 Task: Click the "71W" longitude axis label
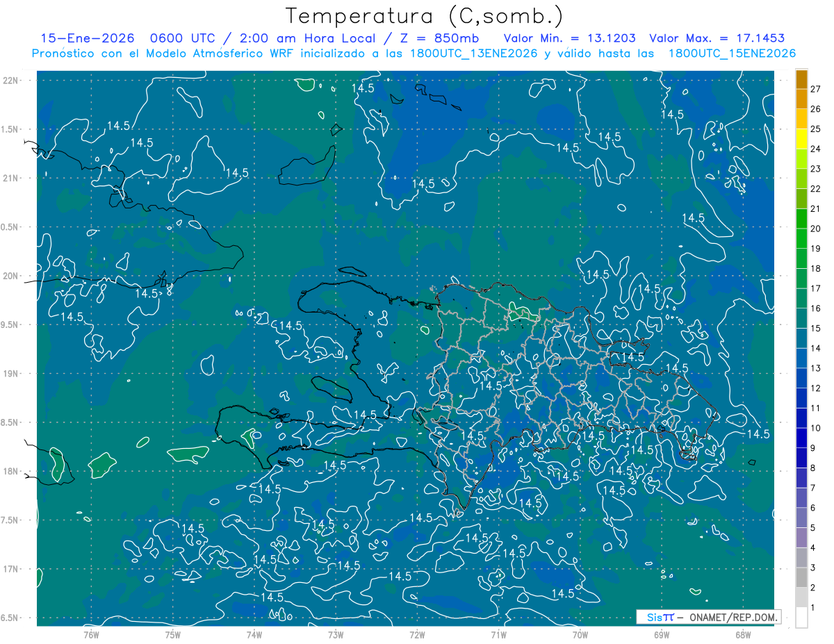498,634
